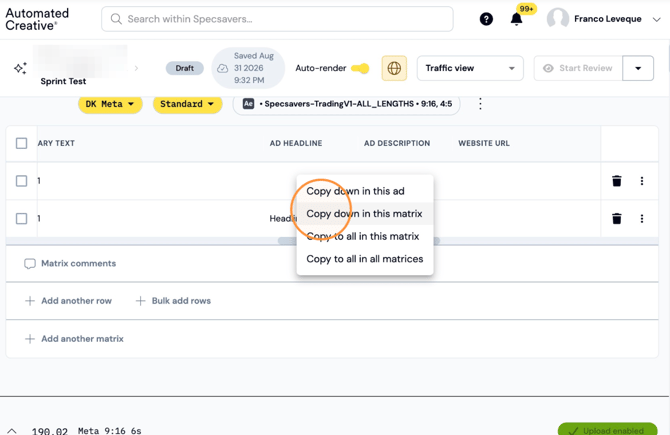Open the DK Meta dropdown
The width and height of the screenshot is (670, 435).
click(110, 104)
